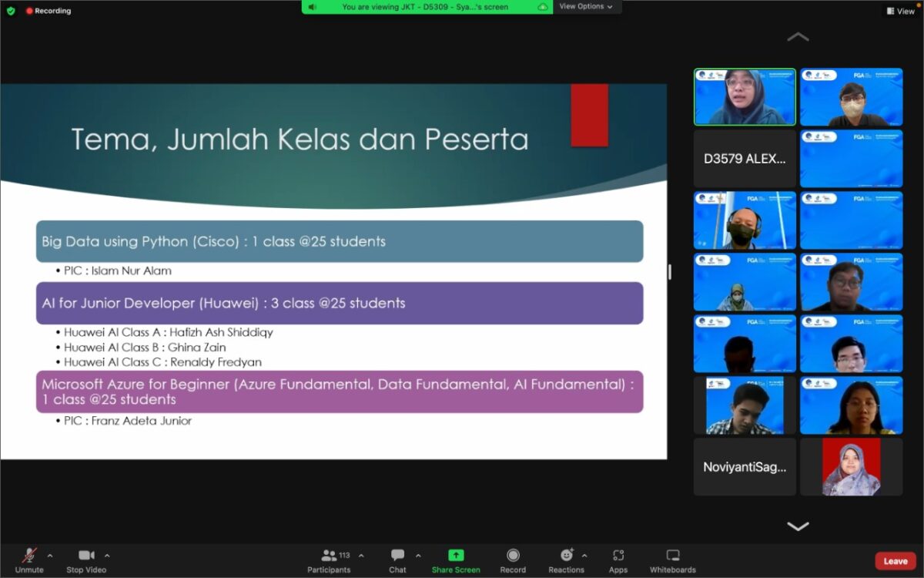The image size is (924, 578).
Task: Show next participant videos with down chevron
Action: (798, 526)
